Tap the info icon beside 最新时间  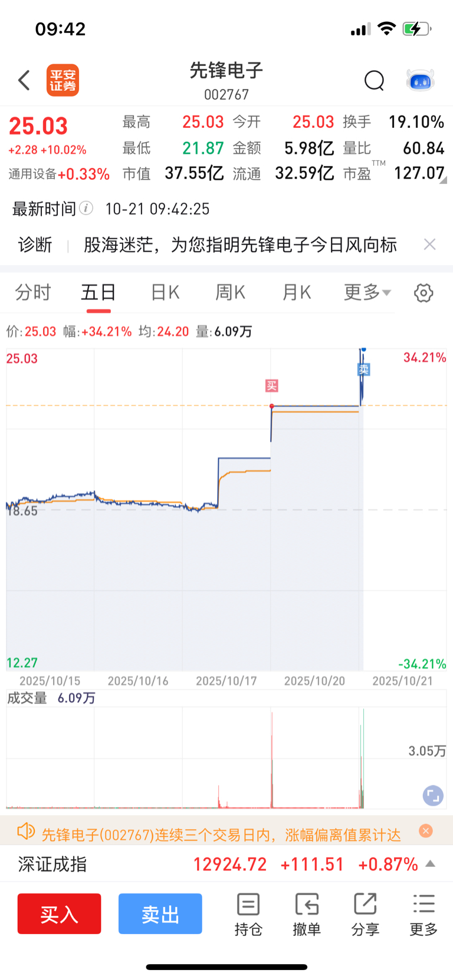coord(86,208)
